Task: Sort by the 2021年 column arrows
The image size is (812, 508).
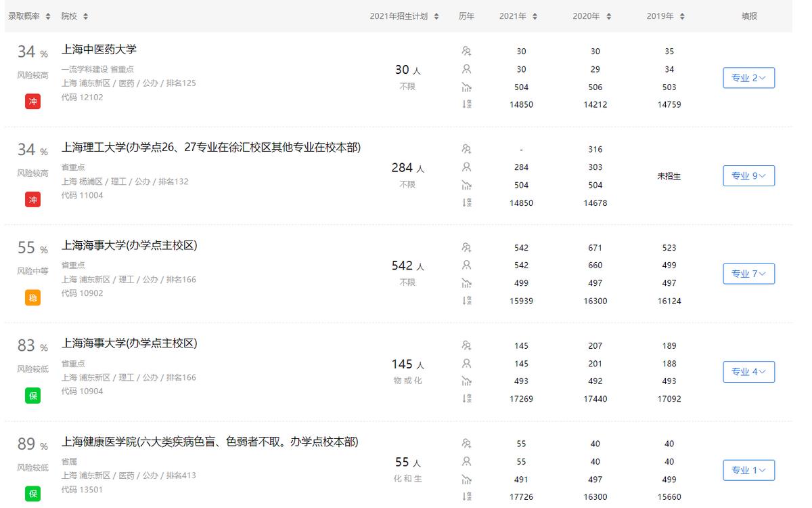Action: 535,16
